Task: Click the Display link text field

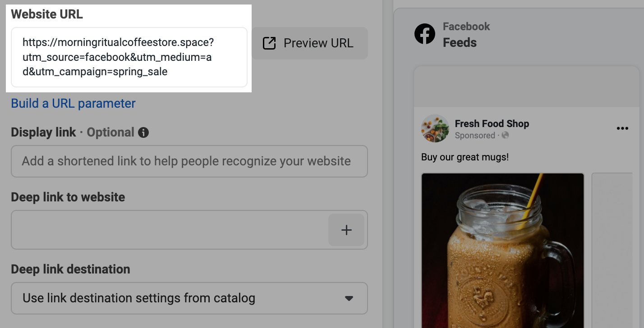Action: tap(189, 161)
